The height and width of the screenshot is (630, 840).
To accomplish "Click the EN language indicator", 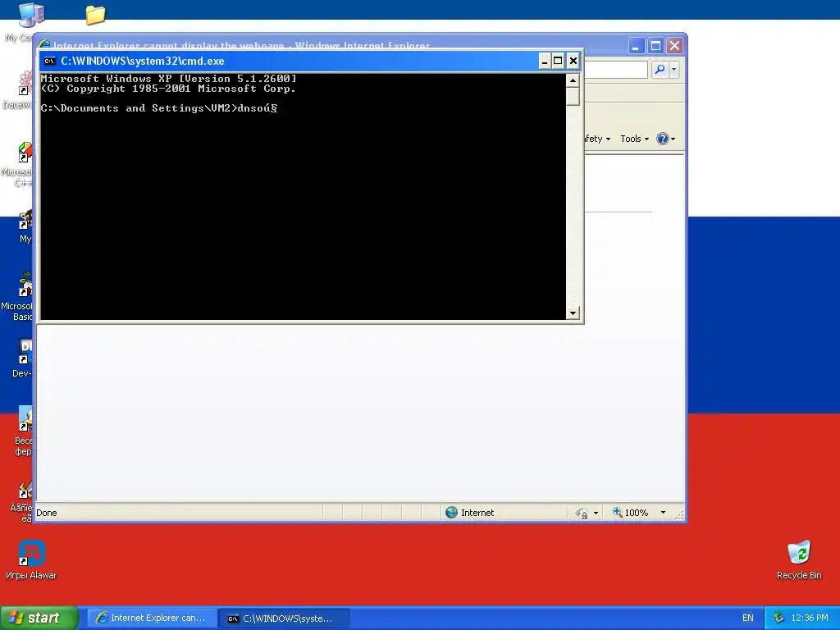I will coord(748,619).
